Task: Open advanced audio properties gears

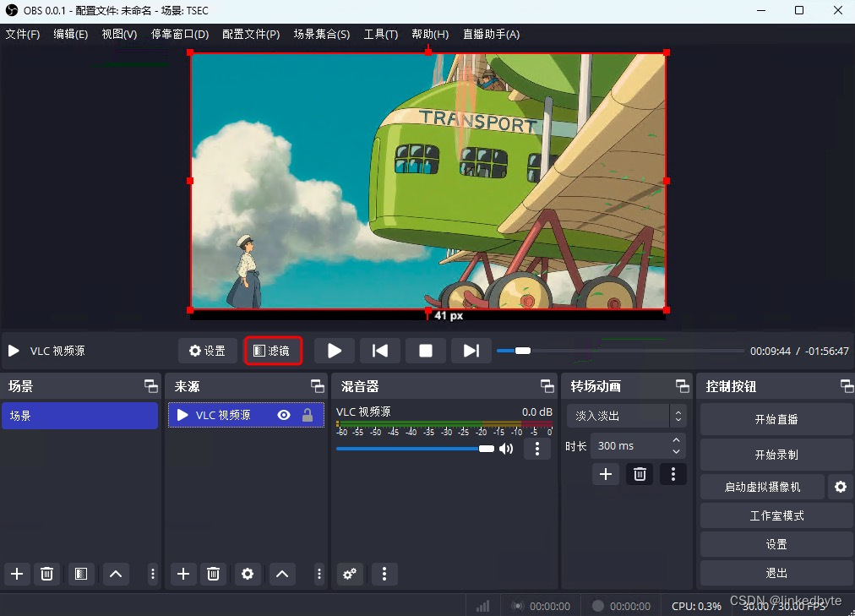Action: click(x=350, y=574)
